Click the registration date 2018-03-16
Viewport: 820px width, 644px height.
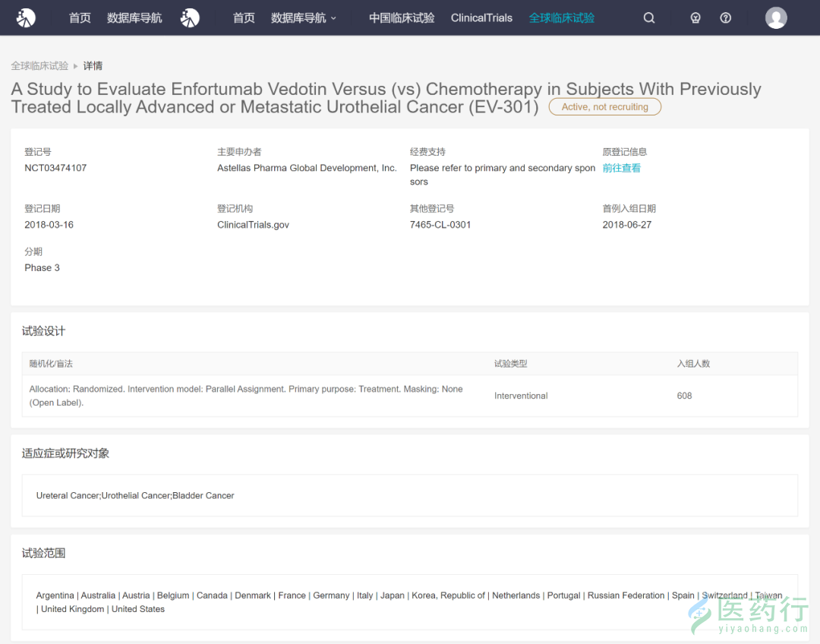(x=49, y=225)
